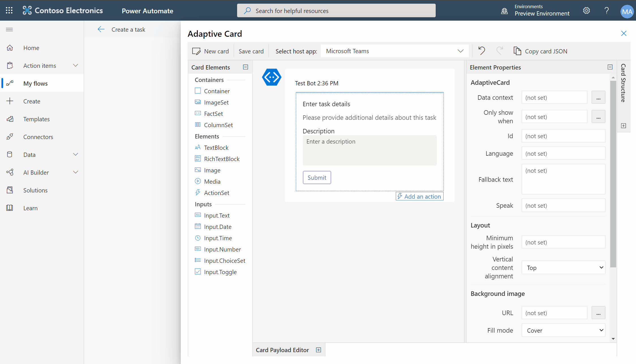Select the Media element
636x364 pixels.
(x=207, y=181)
